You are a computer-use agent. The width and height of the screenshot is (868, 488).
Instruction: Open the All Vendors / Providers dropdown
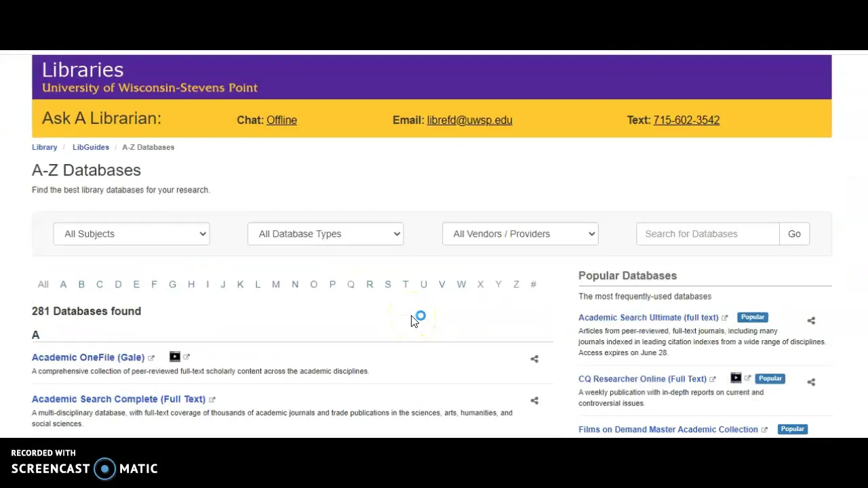(520, 234)
